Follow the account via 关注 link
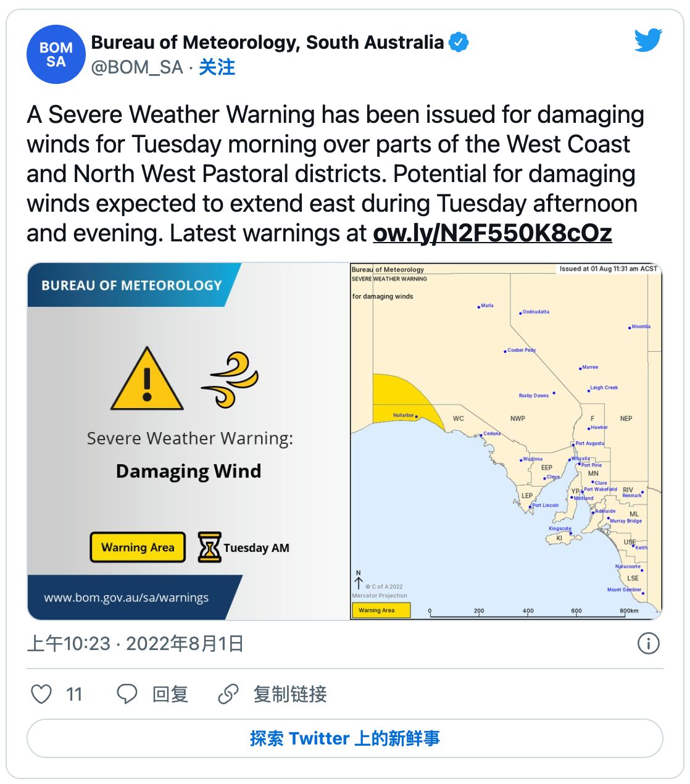 [x=217, y=67]
